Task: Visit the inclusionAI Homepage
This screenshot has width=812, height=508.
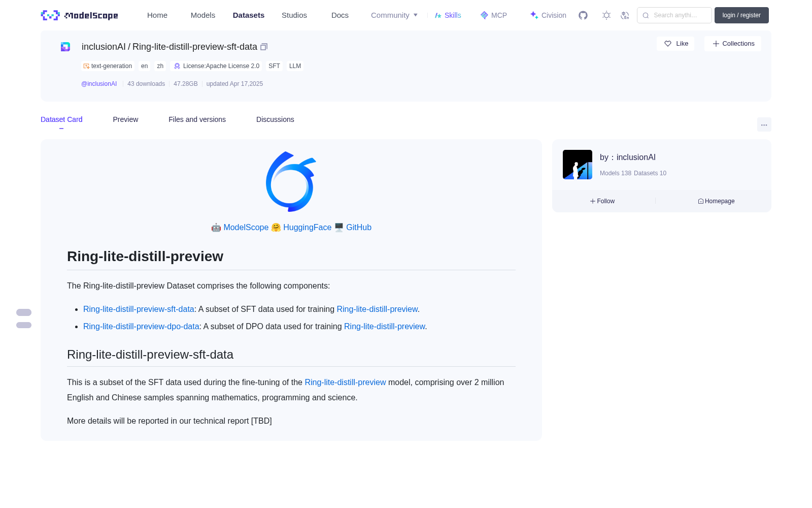Action: tap(716, 201)
